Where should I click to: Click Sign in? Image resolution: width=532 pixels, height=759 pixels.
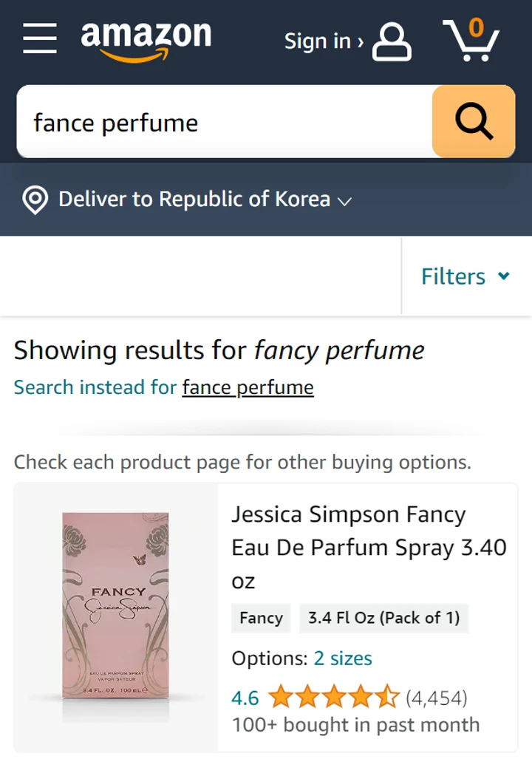(x=318, y=41)
